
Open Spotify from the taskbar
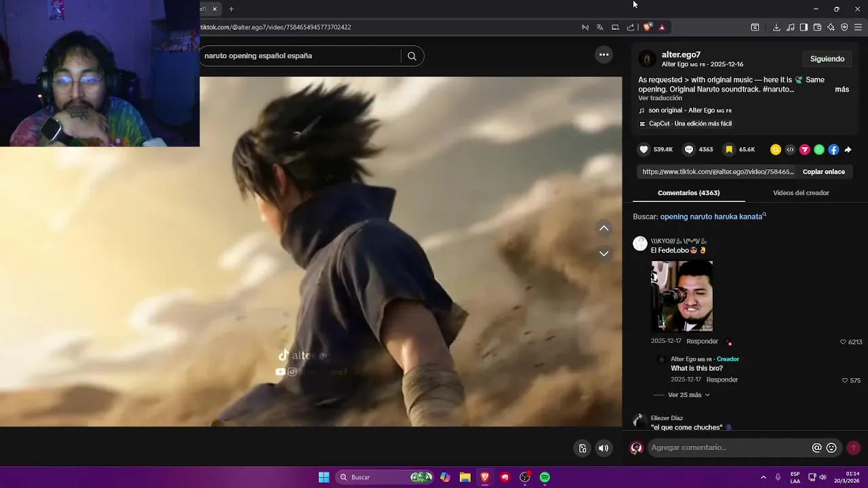point(545,477)
